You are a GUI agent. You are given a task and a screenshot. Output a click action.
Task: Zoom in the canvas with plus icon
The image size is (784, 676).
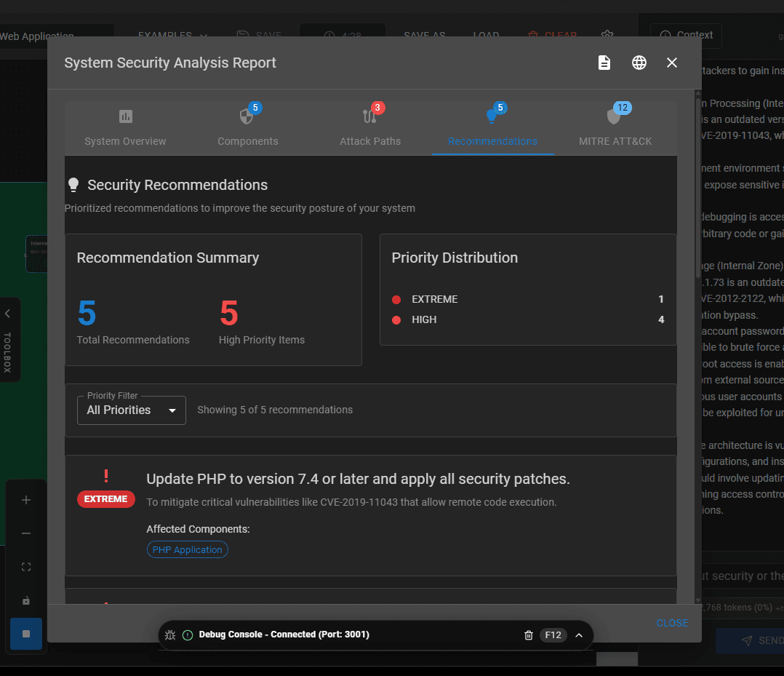(x=26, y=500)
